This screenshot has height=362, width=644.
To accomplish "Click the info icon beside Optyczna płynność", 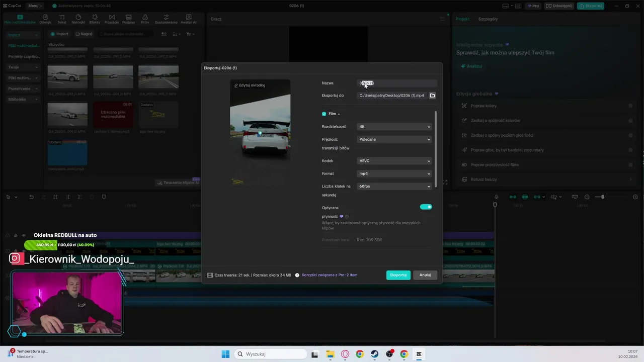I will click(347, 217).
